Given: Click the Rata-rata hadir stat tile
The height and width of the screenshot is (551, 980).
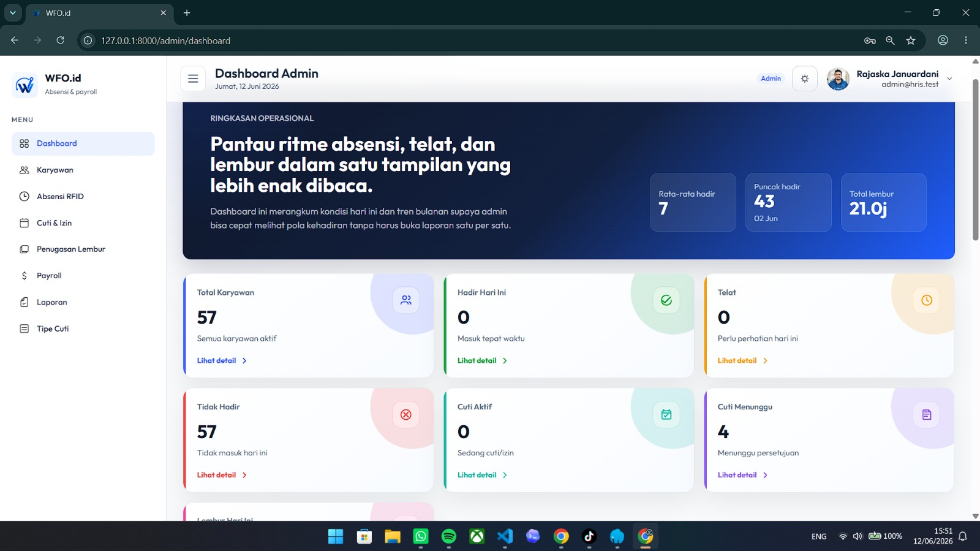Looking at the screenshot, I should [693, 202].
